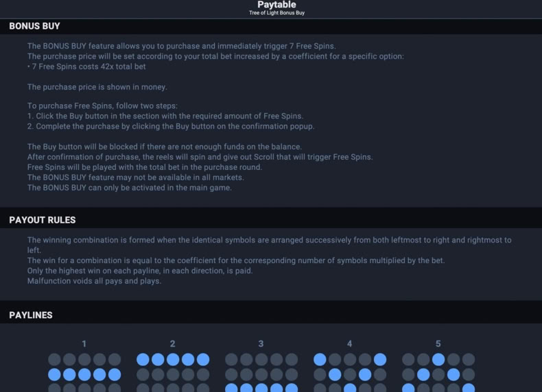
Task: Click the payline number 2 label
Action: point(172,343)
